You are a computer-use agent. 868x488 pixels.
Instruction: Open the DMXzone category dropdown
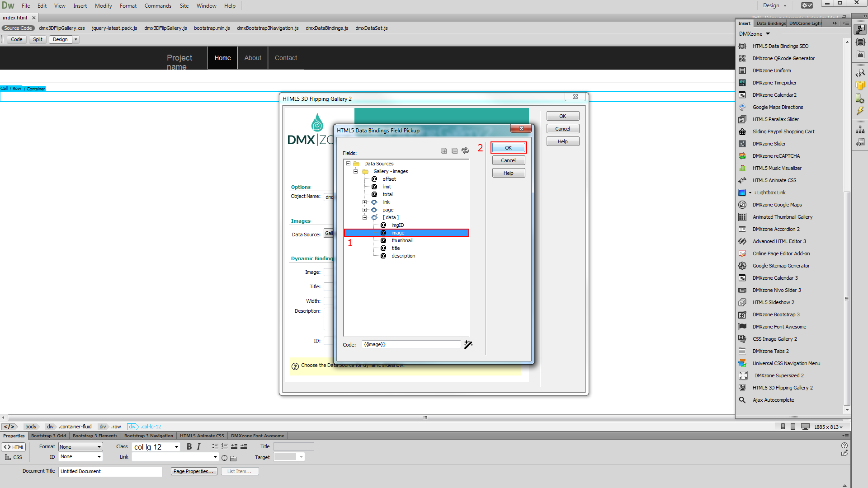(x=768, y=34)
